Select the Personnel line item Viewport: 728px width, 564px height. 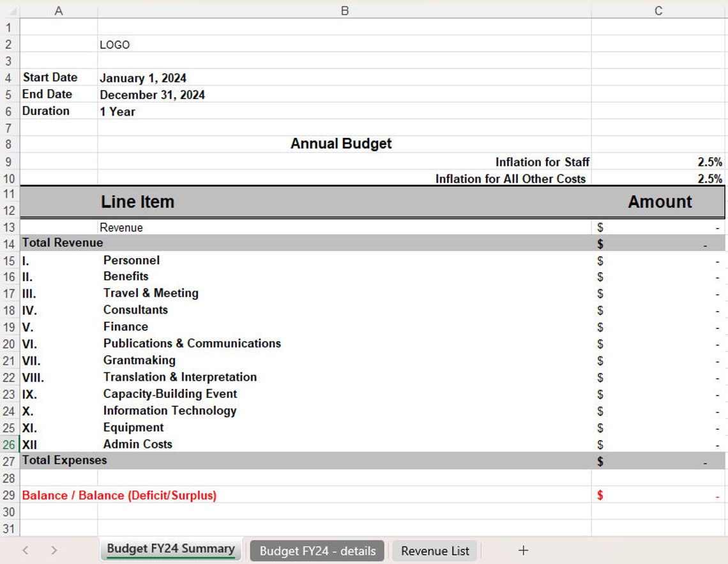click(x=131, y=260)
